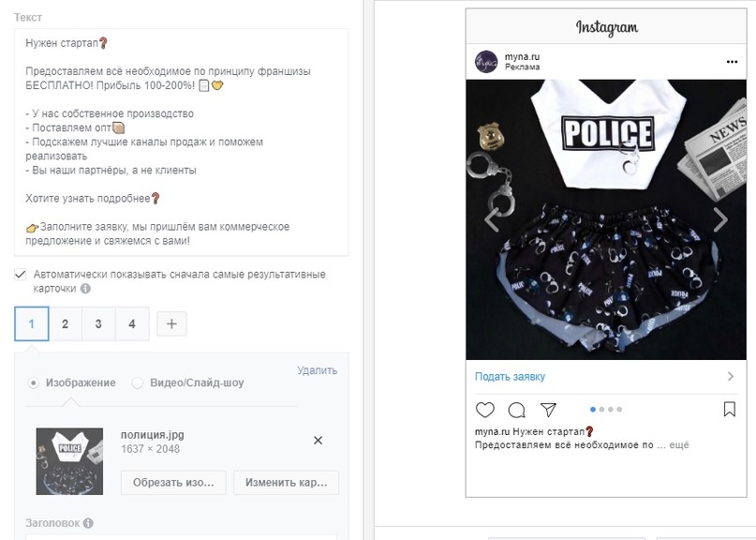756x540 pixels.
Task: Open comments via the speech bubble icon
Action: (516, 410)
